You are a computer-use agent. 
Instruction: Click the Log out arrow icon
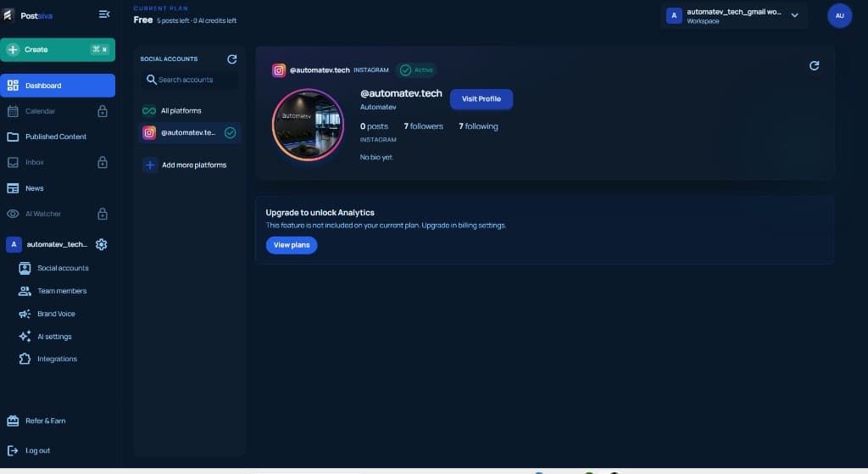[13, 451]
